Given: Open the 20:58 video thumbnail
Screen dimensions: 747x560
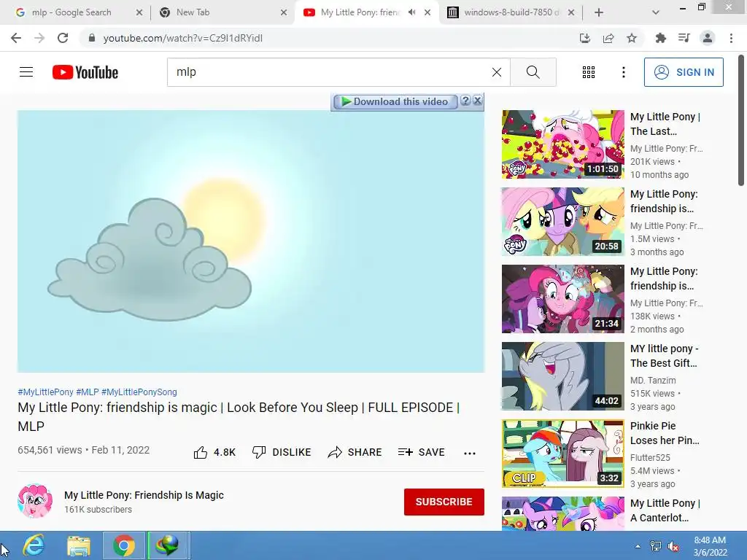Looking at the screenshot, I should point(562,222).
